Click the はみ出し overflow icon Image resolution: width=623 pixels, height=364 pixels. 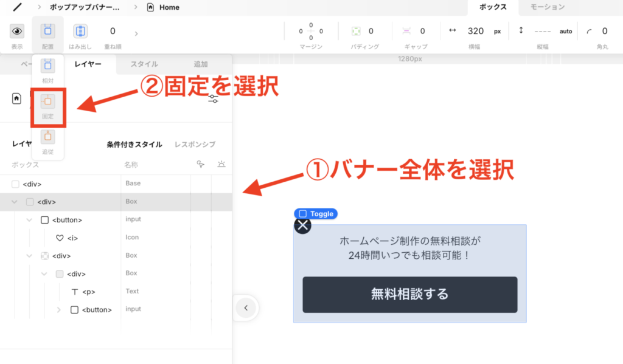pyautogui.click(x=80, y=31)
